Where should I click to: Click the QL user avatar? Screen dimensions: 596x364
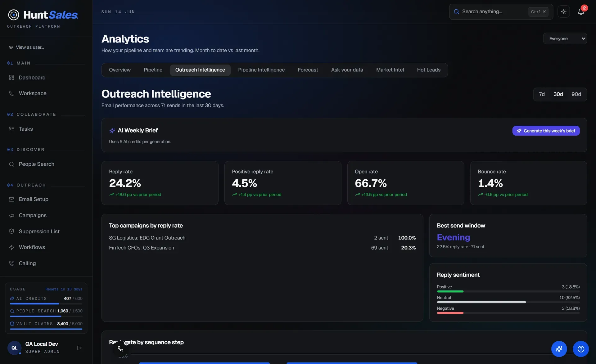tap(14, 348)
